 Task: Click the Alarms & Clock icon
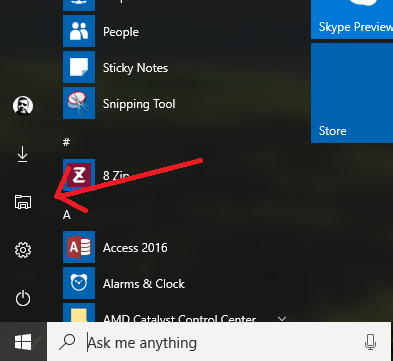[x=79, y=283]
